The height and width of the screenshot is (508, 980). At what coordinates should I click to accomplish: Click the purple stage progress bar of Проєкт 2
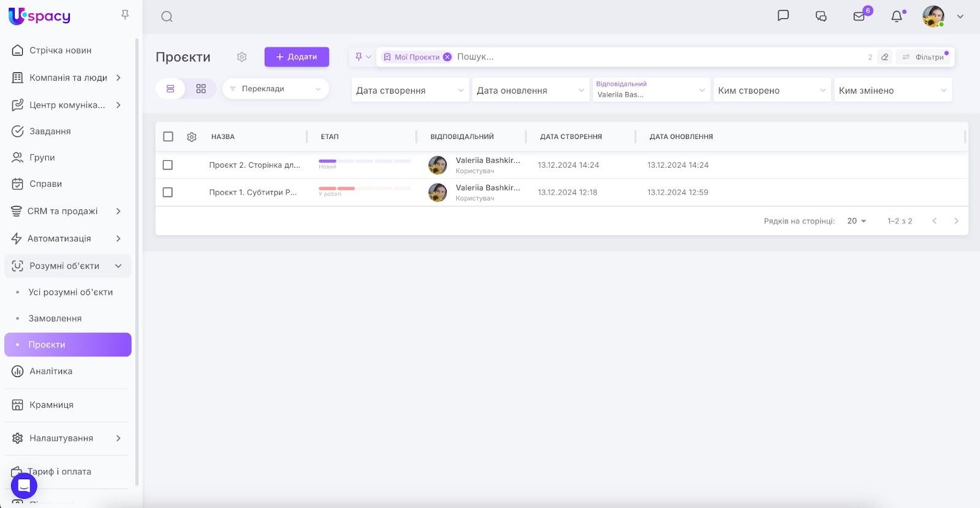328,161
